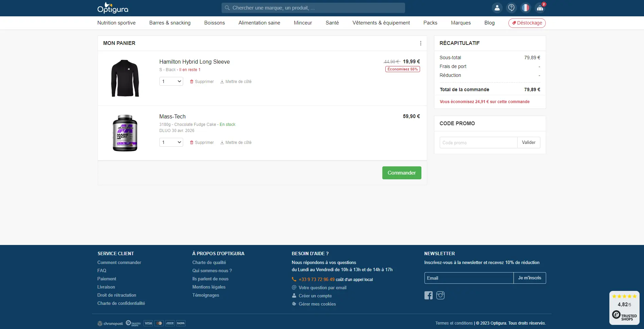
Task: Click the Chronopost logo in footer
Action: click(x=110, y=323)
